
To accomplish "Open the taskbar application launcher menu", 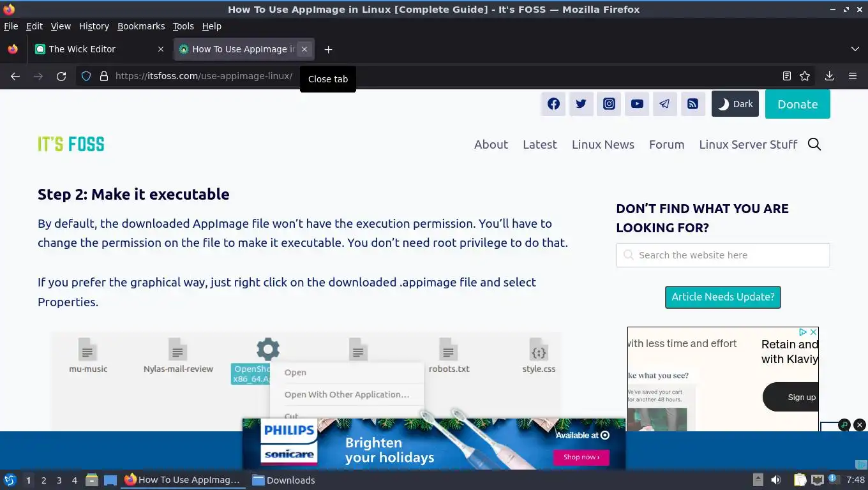I will [x=10, y=480].
